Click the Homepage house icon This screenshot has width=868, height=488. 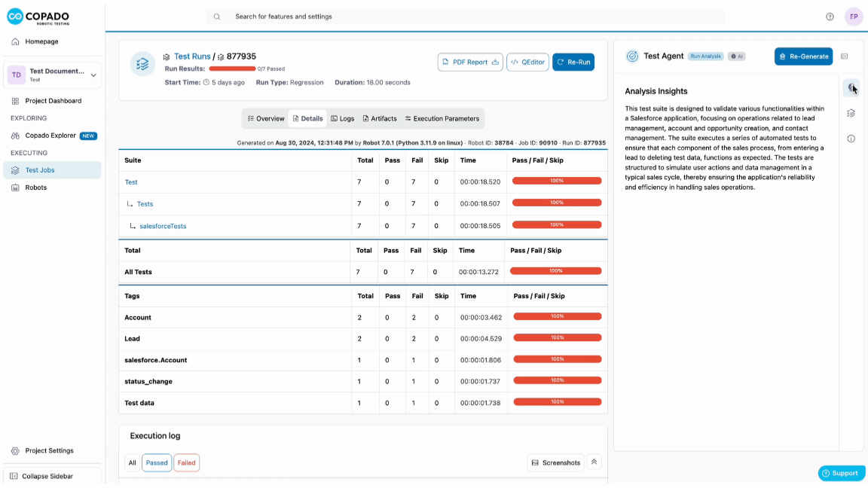(x=16, y=41)
